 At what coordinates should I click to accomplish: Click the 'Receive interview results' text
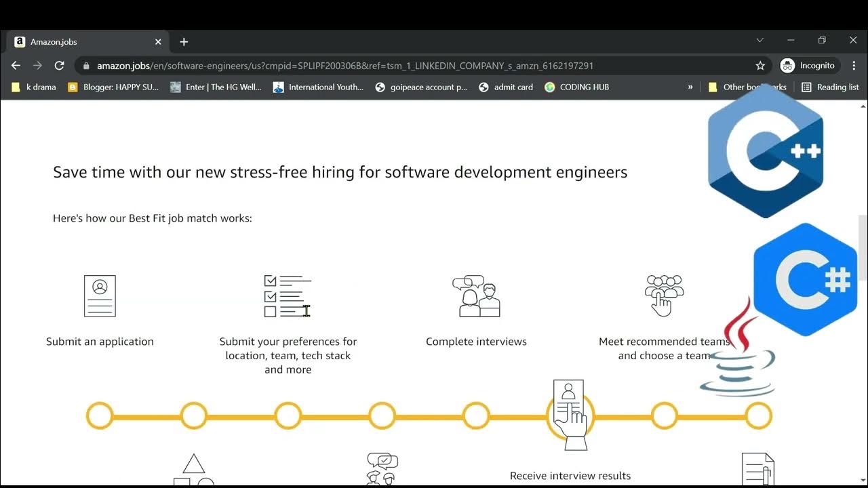(570, 476)
